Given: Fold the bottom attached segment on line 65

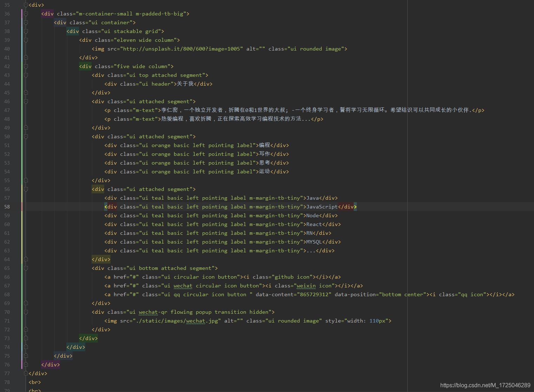Looking at the screenshot, I should (x=26, y=268).
